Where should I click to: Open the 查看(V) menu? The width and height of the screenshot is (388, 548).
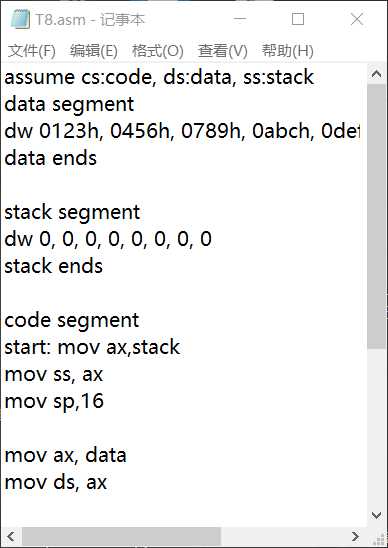(x=223, y=51)
